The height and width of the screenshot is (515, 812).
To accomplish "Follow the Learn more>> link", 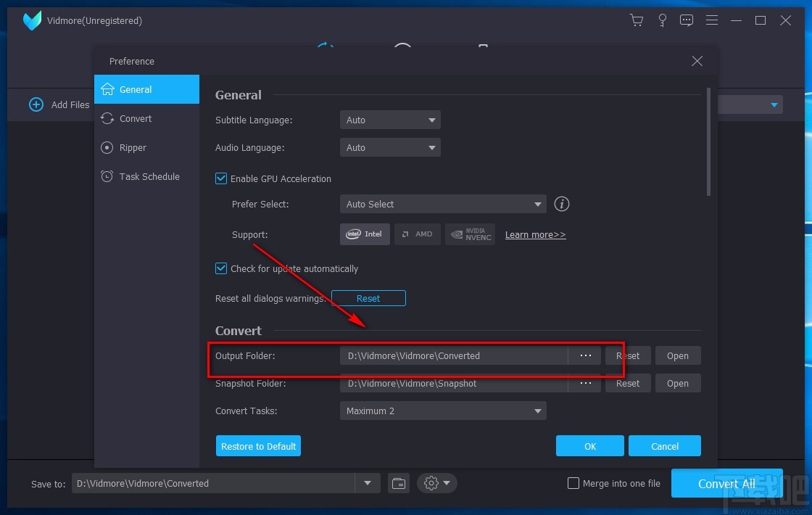I will (x=536, y=235).
